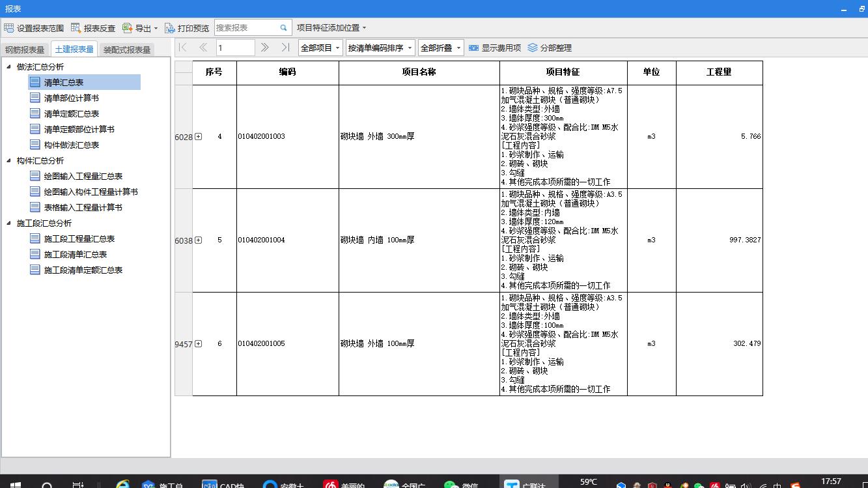Expand row 6 with the plus icon

coord(199,344)
